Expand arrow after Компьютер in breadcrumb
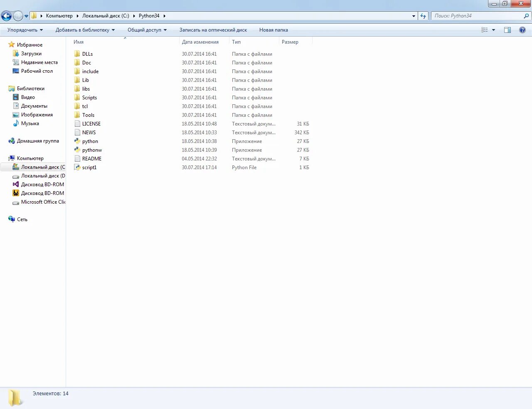This screenshot has width=532, height=409. [77, 16]
